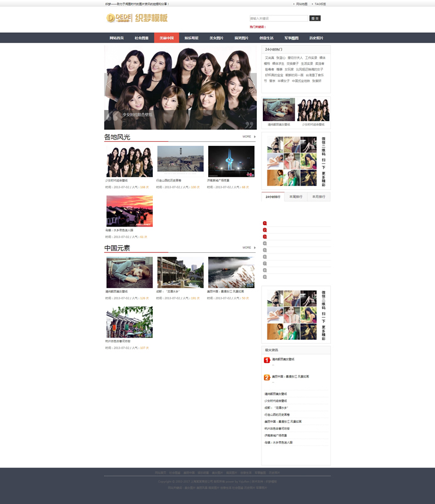Viewport: 435px width, 504px height.
Task: Go to 网站首页 in the navigation bar
Action: [x=116, y=38]
